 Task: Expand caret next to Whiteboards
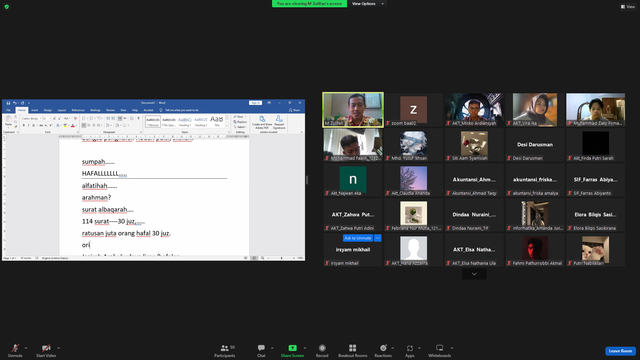[x=452, y=348]
